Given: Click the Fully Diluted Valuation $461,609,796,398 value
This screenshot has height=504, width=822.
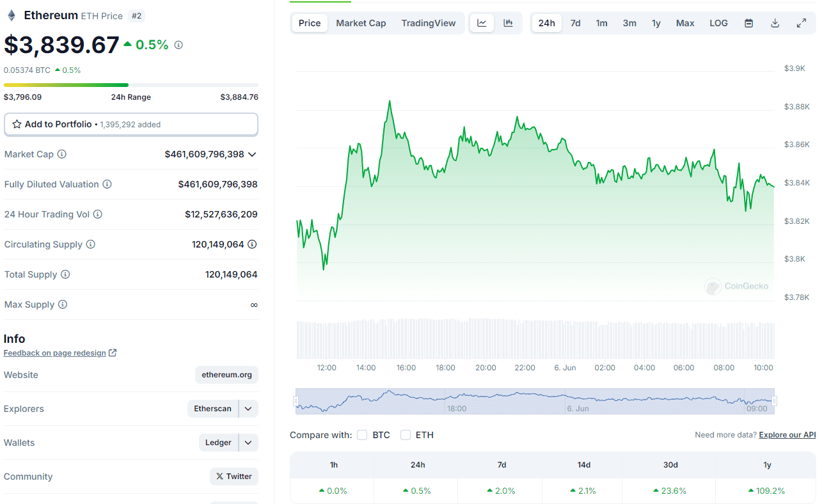Looking at the screenshot, I should pos(217,184).
